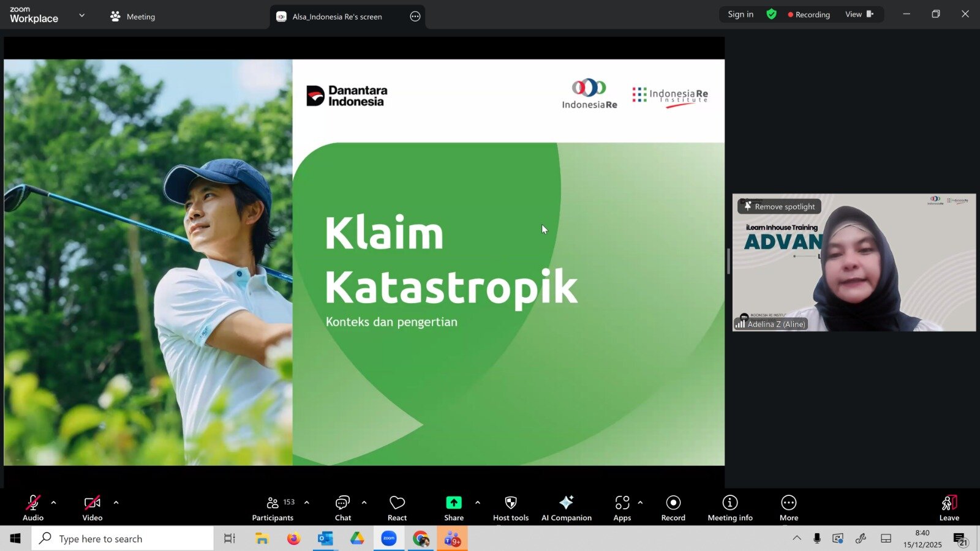Turn on the Video camera

92,508
